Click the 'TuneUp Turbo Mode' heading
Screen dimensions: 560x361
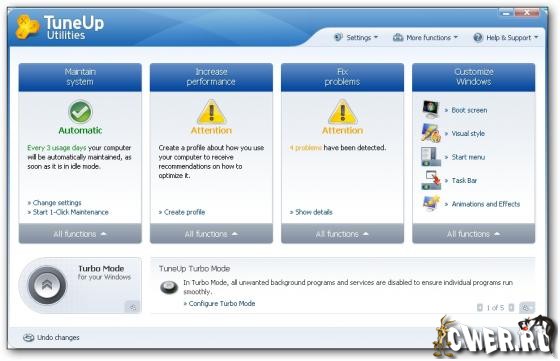[x=195, y=269]
